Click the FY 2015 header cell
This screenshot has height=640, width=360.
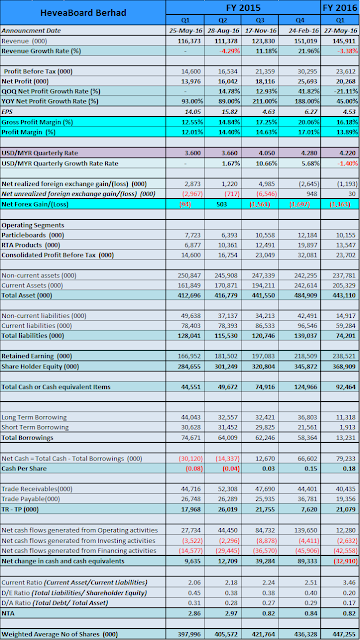(x=243, y=7)
